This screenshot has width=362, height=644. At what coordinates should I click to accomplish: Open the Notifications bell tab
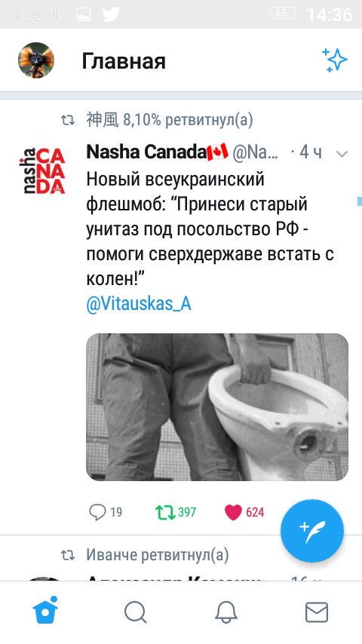pyautogui.click(x=226, y=612)
